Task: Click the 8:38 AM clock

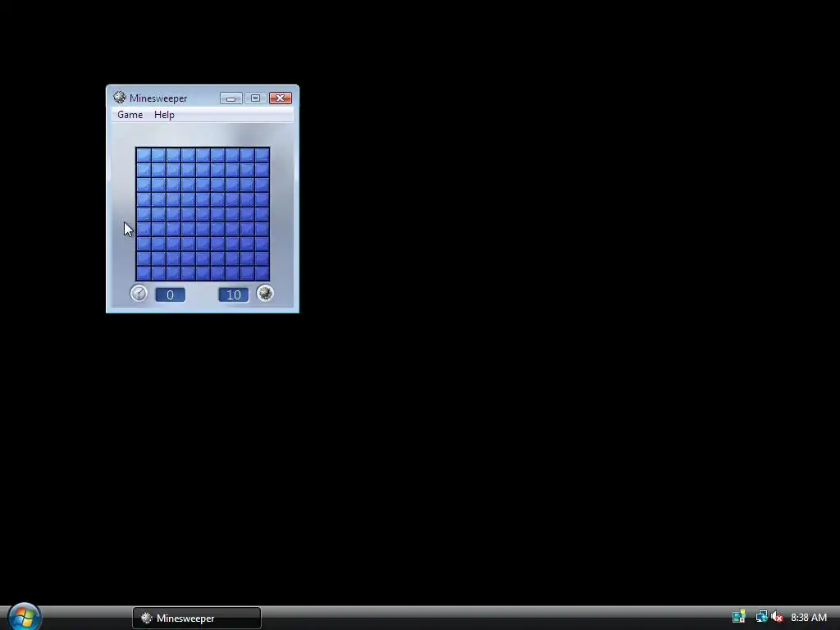Action: [809, 618]
